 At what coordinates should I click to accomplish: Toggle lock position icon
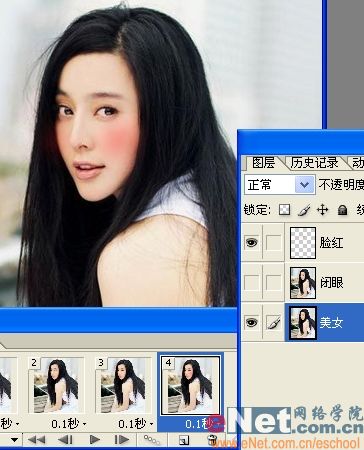(x=322, y=210)
